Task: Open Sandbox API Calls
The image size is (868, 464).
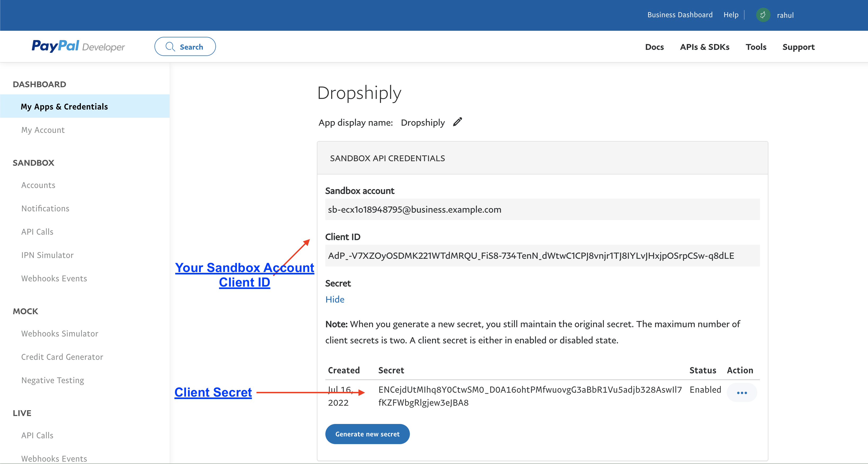Action: point(37,232)
